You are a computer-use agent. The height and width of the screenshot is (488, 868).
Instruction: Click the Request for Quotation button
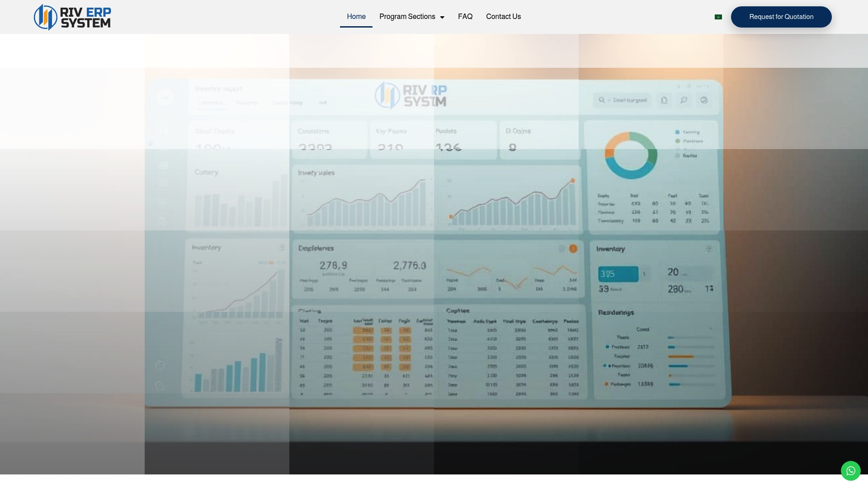pyautogui.click(x=781, y=17)
